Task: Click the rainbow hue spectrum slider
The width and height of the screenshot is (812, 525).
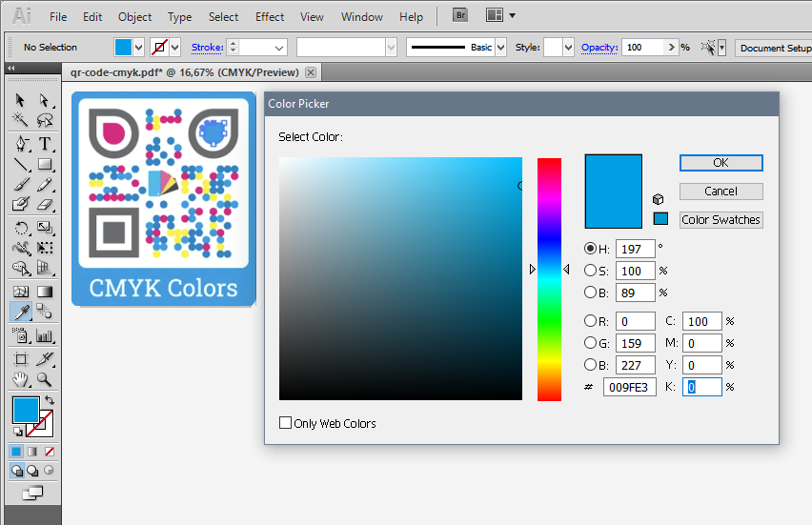Action: click(549, 278)
